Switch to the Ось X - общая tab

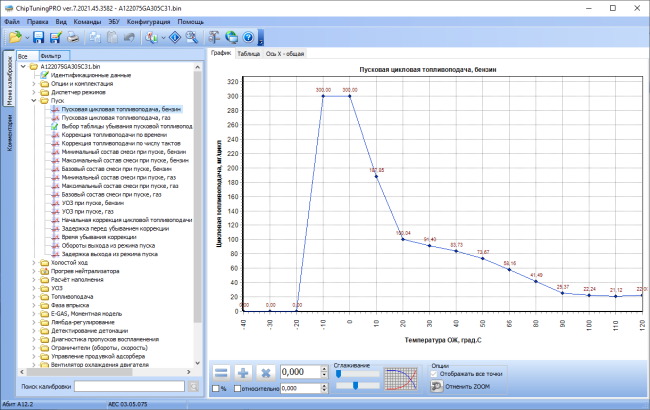coord(285,54)
